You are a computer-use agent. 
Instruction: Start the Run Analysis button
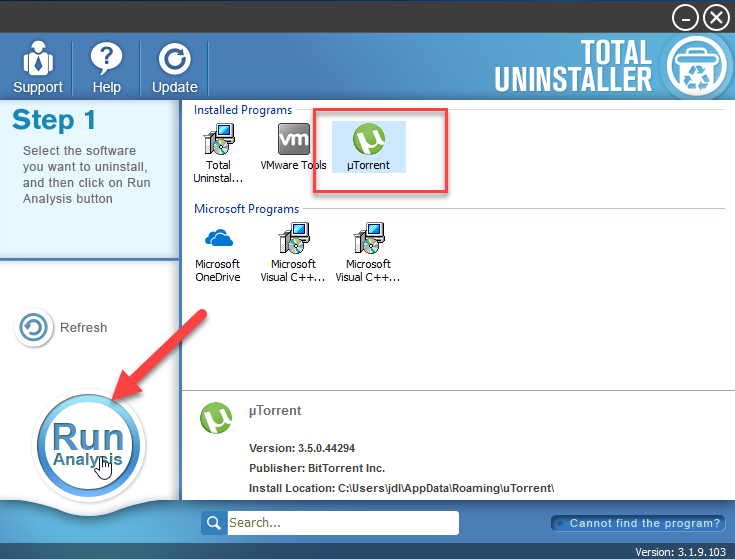click(x=89, y=445)
